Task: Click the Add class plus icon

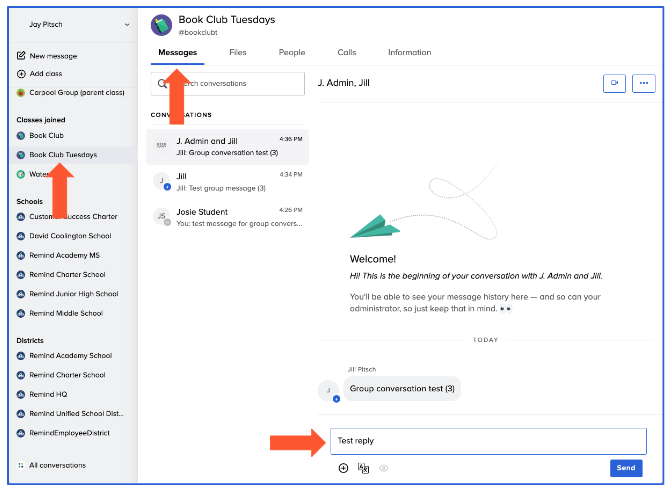Action: [x=21, y=74]
